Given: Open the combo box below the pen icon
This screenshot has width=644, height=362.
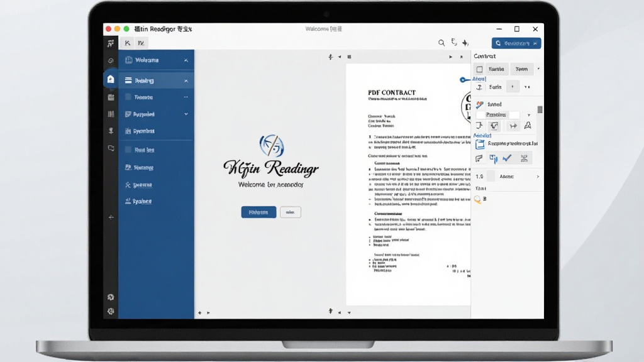Looking at the screenshot, I should 504,115.
